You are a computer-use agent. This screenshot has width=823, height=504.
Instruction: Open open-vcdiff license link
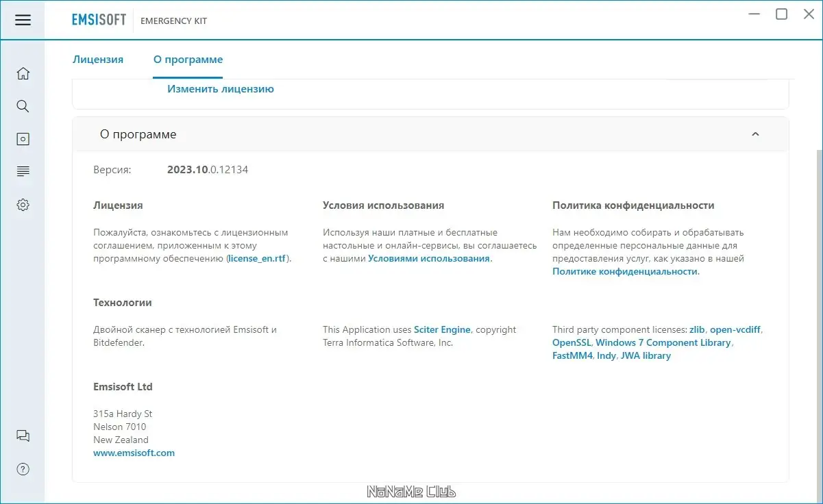pos(735,330)
